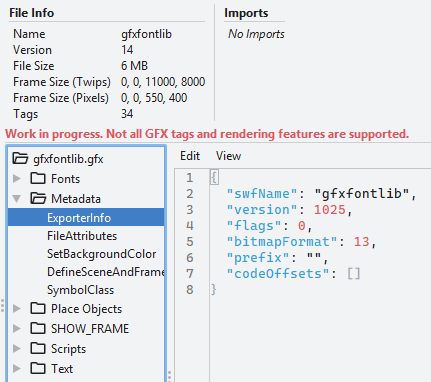Click the gfxfontlib.gfx open folder icon
The height and width of the screenshot is (382, 431).
tap(20, 159)
